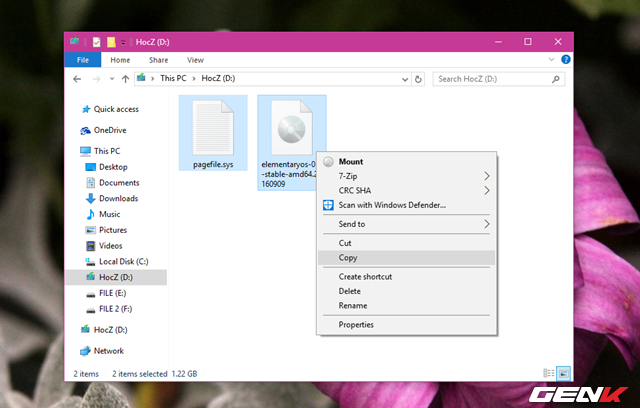The width and height of the screenshot is (640, 408).
Task: Close the HocZ (D:) window
Action: (x=558, y=42)
